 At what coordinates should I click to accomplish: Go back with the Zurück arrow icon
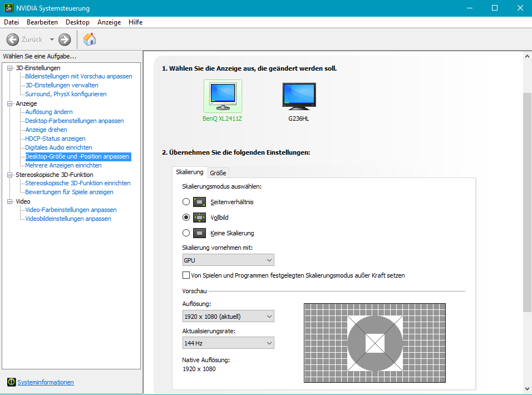point(13,39)
